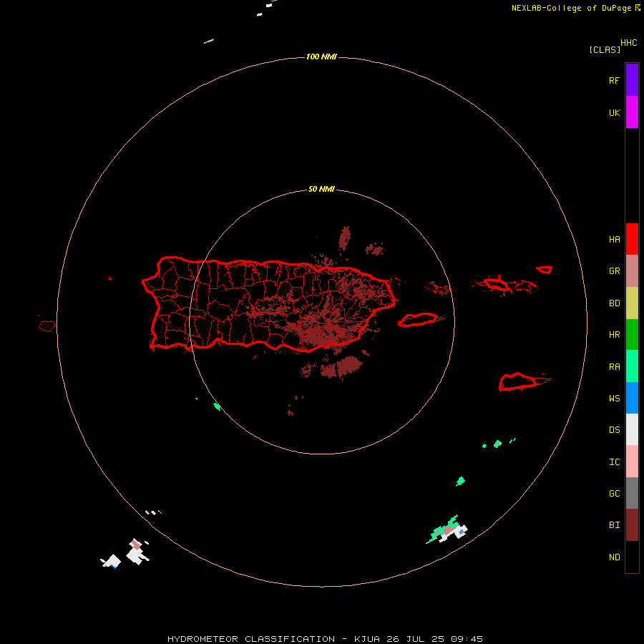Click the ND black legend swatch
The height and width of the screenshot is (644, 644).
click(x=632, y=557)
